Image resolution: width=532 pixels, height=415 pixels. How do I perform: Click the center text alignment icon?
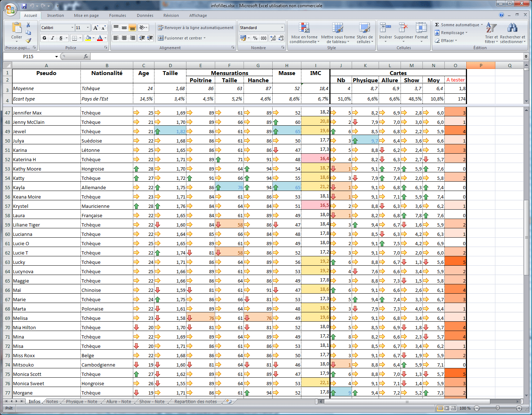(124, 38)
